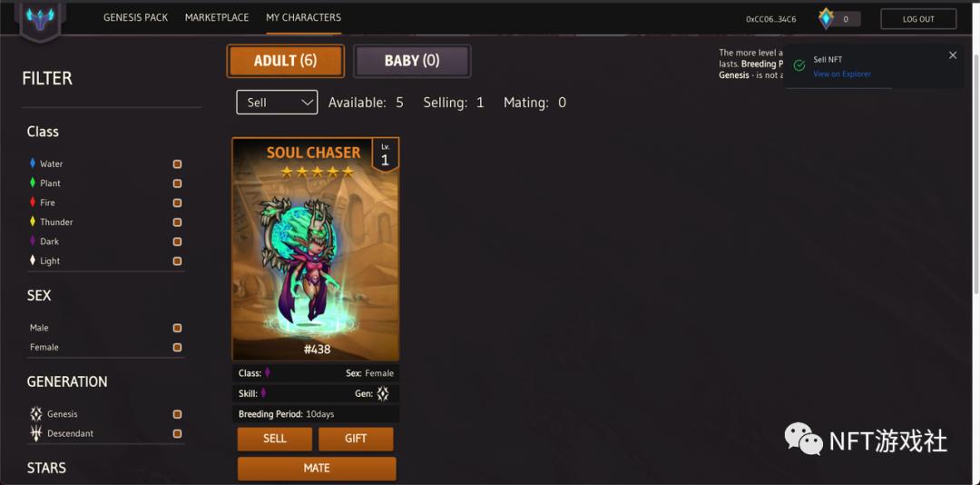Toggle the Dark class filter checkbox
The height and width of the screenshot is (485, 980).
click(x=178, y=242)
